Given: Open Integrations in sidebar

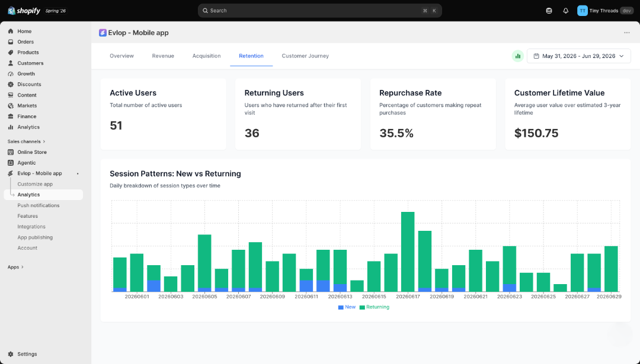Looking at the screenshot, I should coord(31,227).
